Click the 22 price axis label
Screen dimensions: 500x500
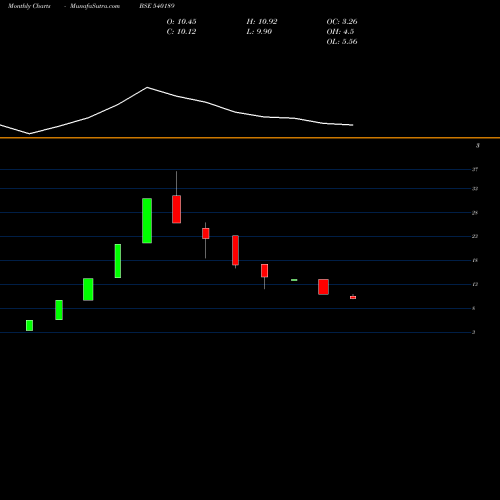(475, 236)
